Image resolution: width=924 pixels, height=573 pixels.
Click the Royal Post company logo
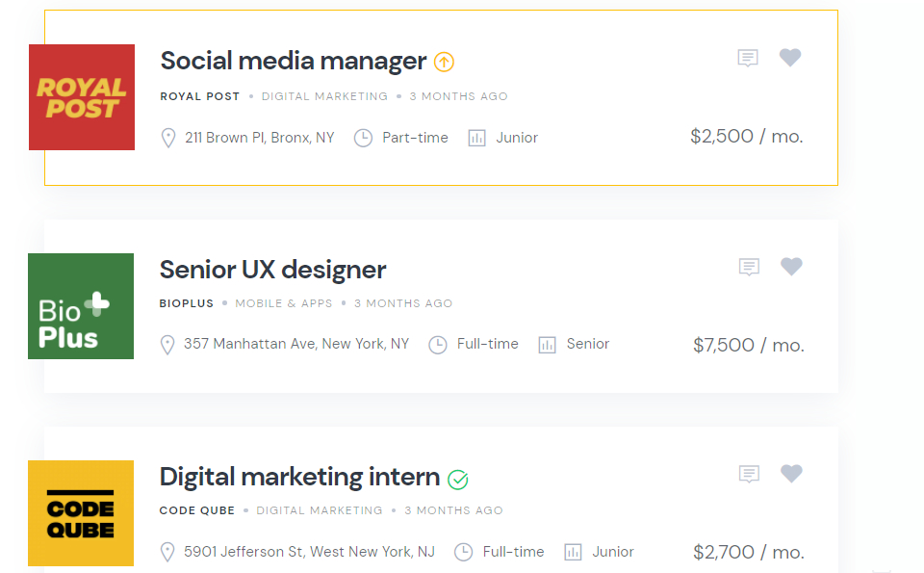click(81, 97)
